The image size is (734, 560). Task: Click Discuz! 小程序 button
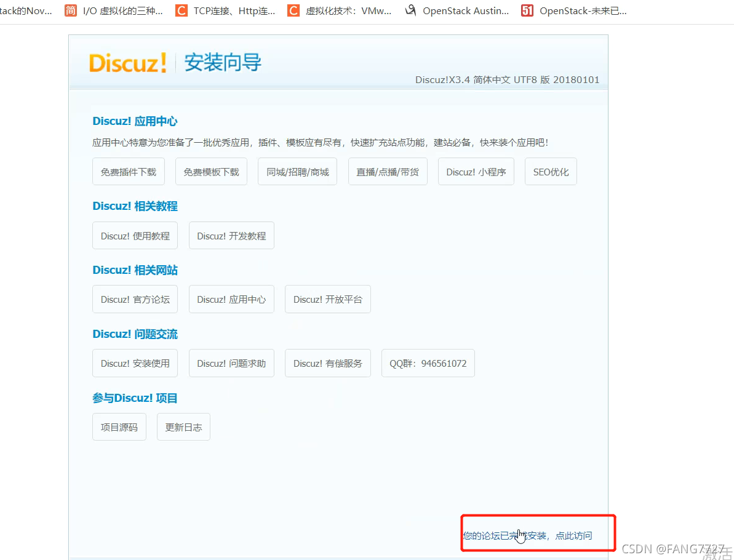click(x=476, y=172)
